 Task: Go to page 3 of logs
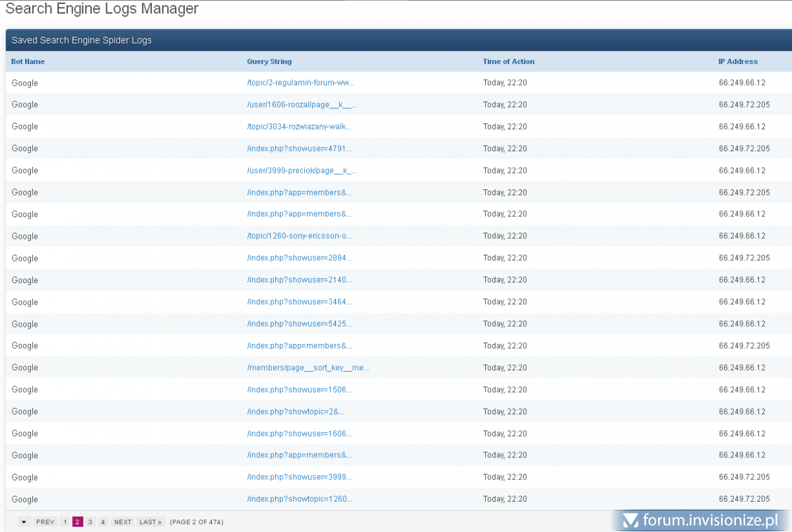click(x=90, y=522)
